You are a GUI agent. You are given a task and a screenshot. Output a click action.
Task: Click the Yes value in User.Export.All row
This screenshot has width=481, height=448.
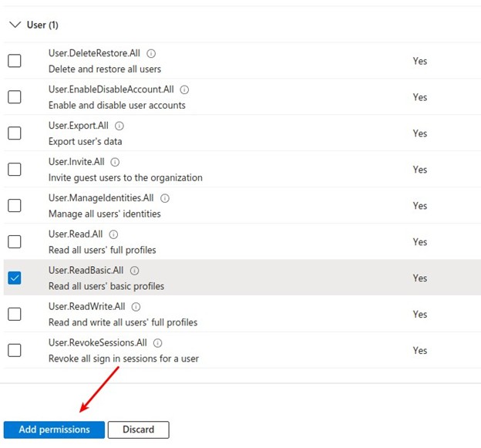419,133
